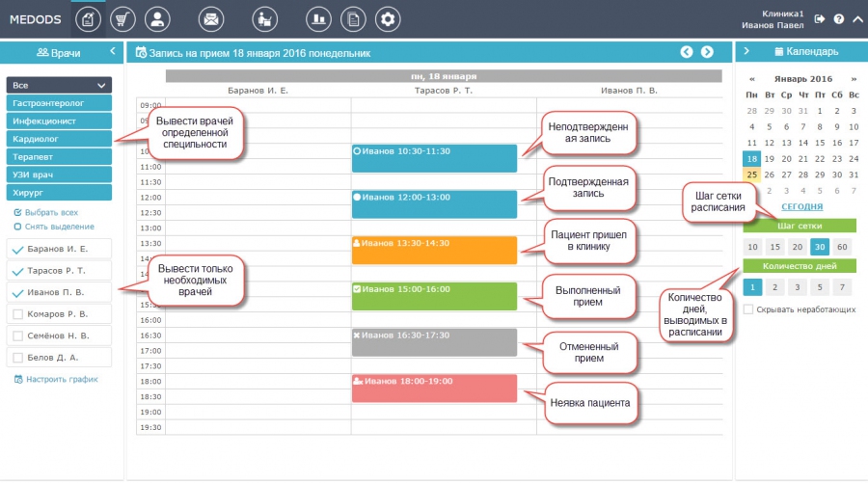Set grid step to 15 minutes
Image resolution: width=868 pixels, height=483 pixels.
click(775, 247)
